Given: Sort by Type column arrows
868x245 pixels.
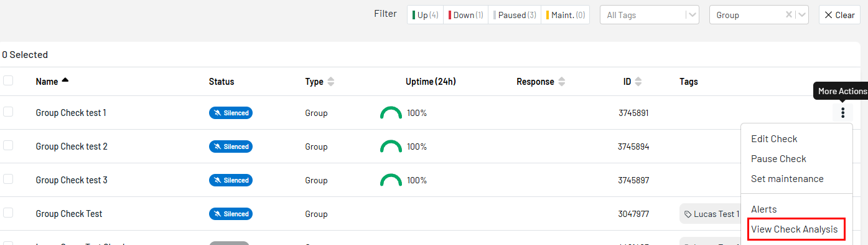Looking at the screenshot, I should tap(330, 82).
